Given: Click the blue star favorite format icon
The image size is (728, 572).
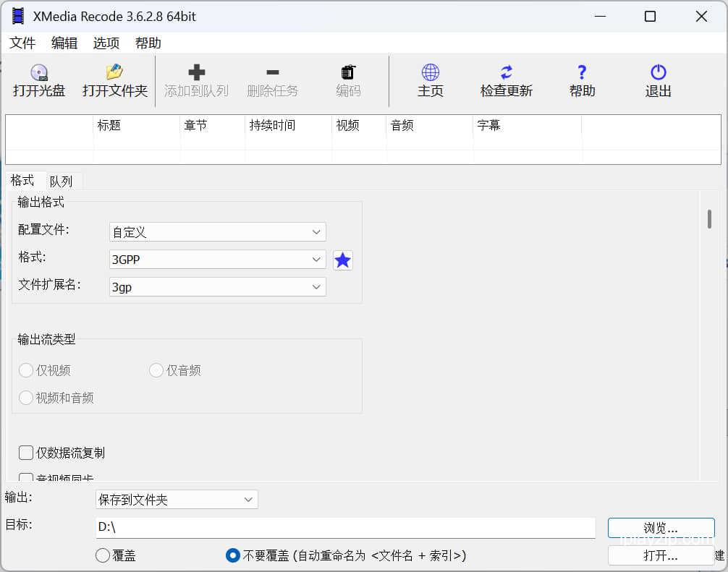Looking at the screenshot, I should coord(342,260).
